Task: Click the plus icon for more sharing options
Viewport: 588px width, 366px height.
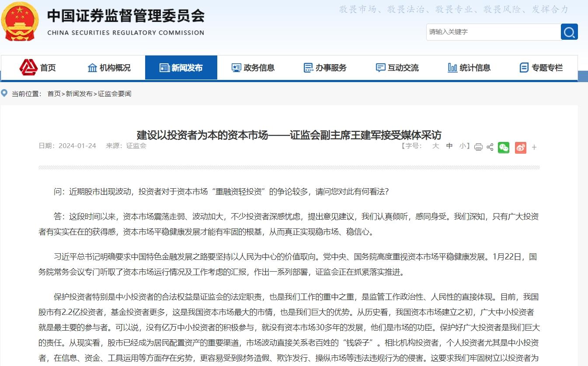Action: tap(534, 147)
